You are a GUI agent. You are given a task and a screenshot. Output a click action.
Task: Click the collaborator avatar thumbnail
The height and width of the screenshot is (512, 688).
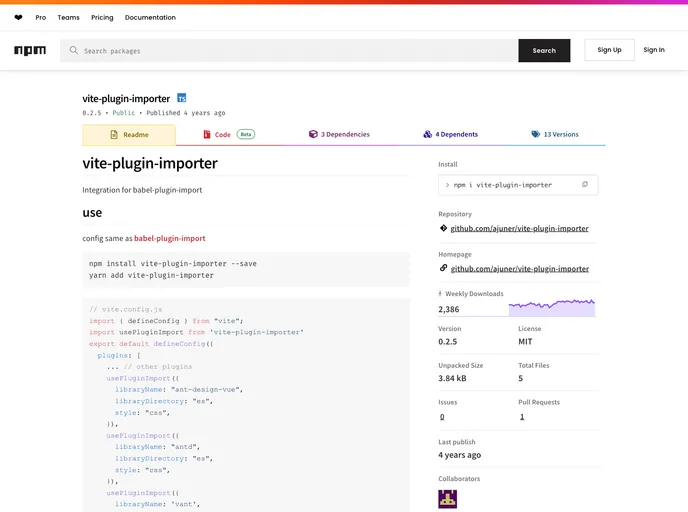click(x=448, y=499)
